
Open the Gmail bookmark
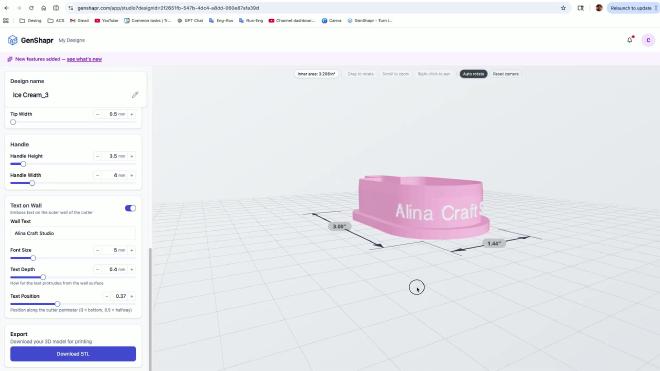80,20
